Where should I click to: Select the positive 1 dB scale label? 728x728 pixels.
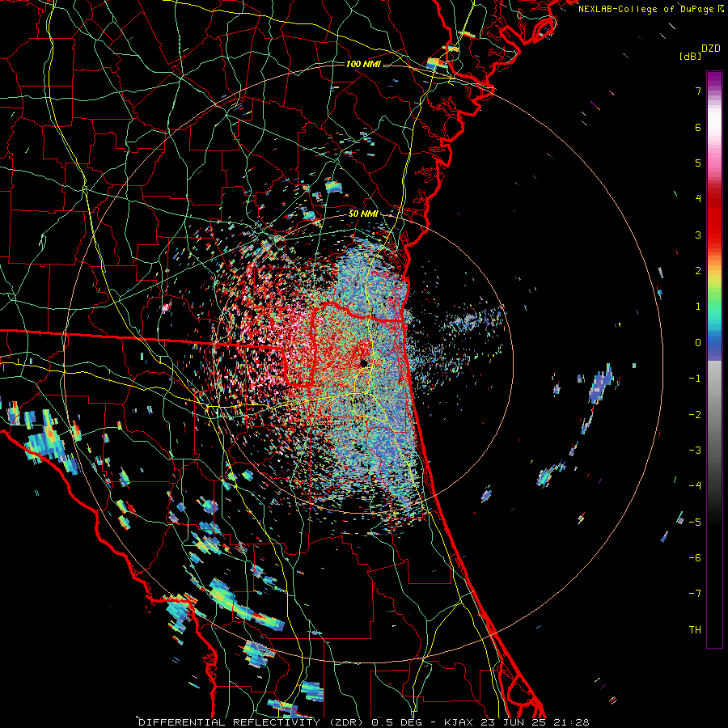pyautogui.click(x=698, y=307)
